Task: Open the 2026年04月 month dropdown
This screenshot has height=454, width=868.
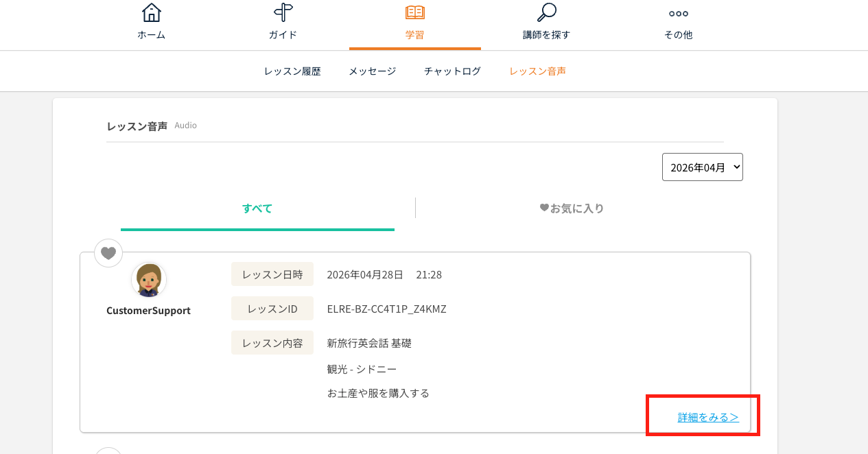Action: click(x=702, y=167)
